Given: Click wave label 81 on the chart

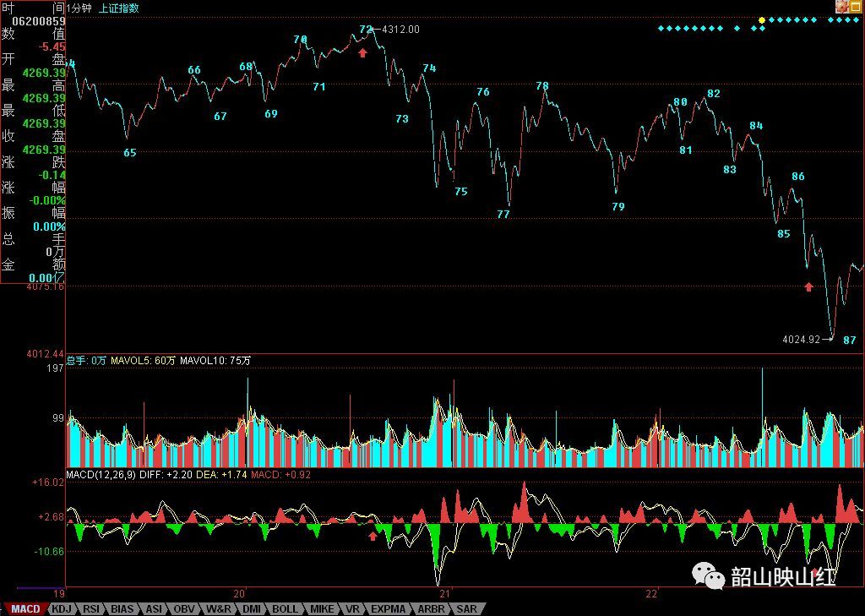Looking at the screenshot, I should 686,150.
